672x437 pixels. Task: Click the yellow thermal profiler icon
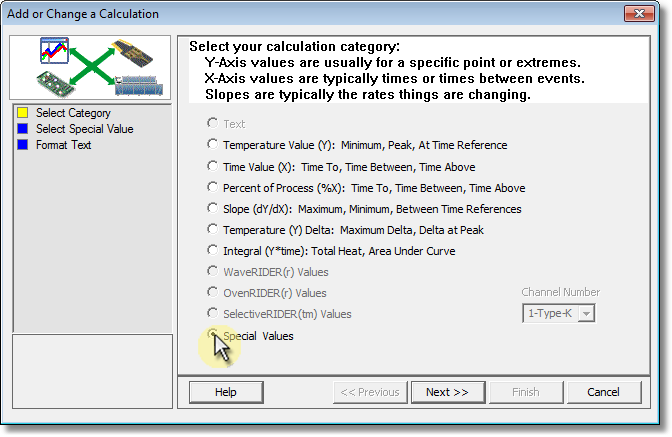[x=132, y=53]
